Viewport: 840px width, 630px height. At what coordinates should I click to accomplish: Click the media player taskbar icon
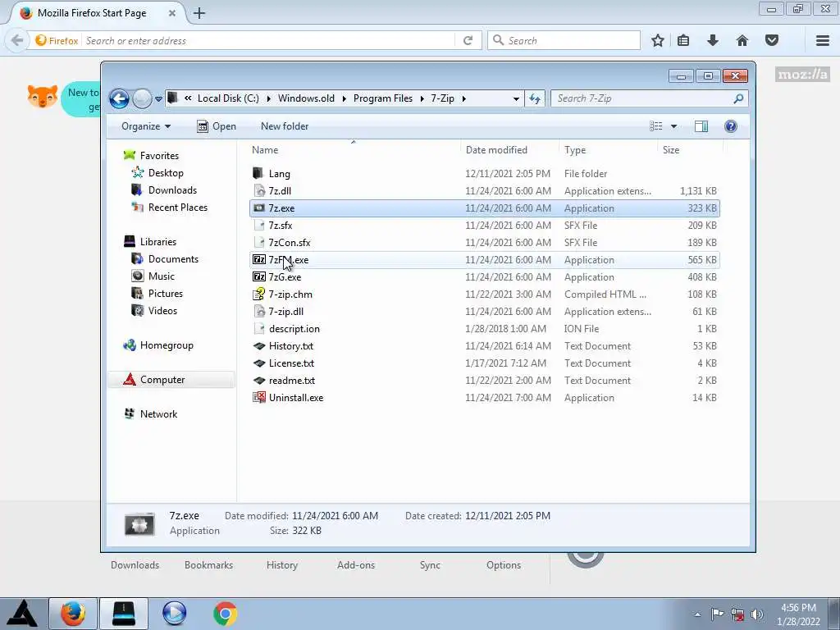coord(175,614)
